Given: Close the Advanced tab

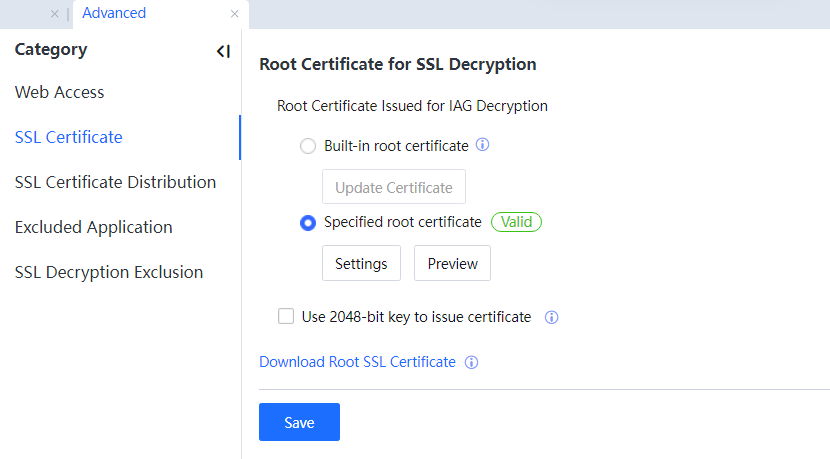Looking at the screenshot, I should click(x=234, y=14).
